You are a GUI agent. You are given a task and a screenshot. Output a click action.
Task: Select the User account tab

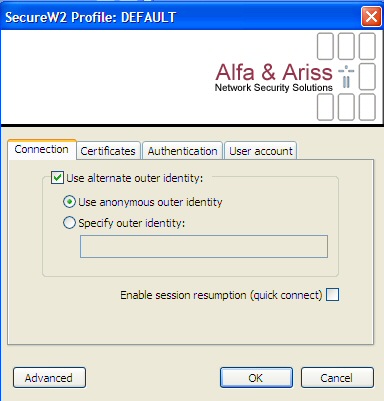(x=261, y=151)
